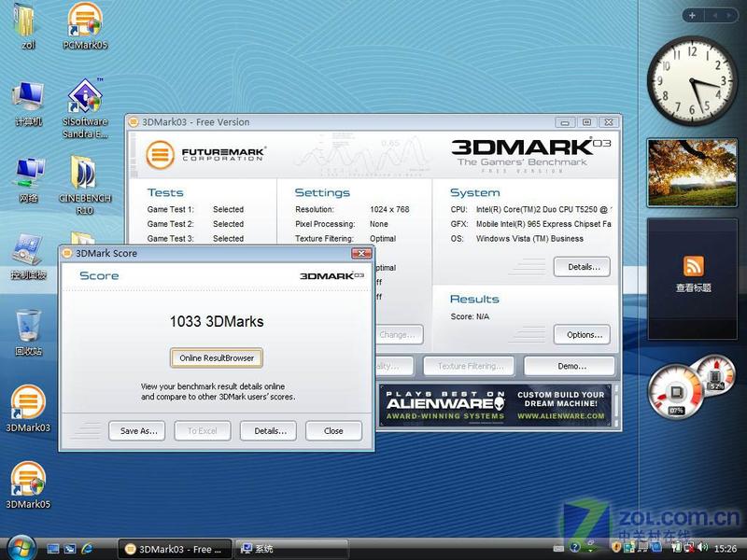
Task: Open the Recycle Bin (回收站)
Action: tap(28, 332)
